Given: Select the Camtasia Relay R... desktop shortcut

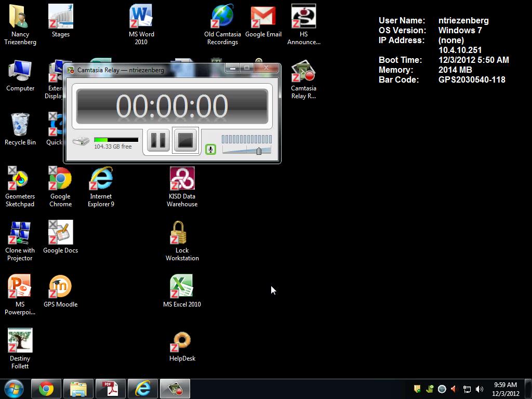Looking at the screenshot, I should [x=303, y=79].
